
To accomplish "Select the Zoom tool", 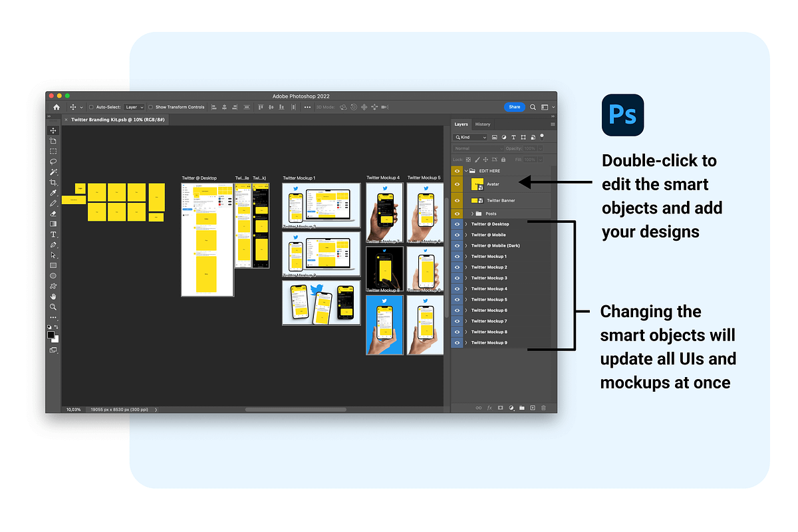I will [x=53, y=307].
